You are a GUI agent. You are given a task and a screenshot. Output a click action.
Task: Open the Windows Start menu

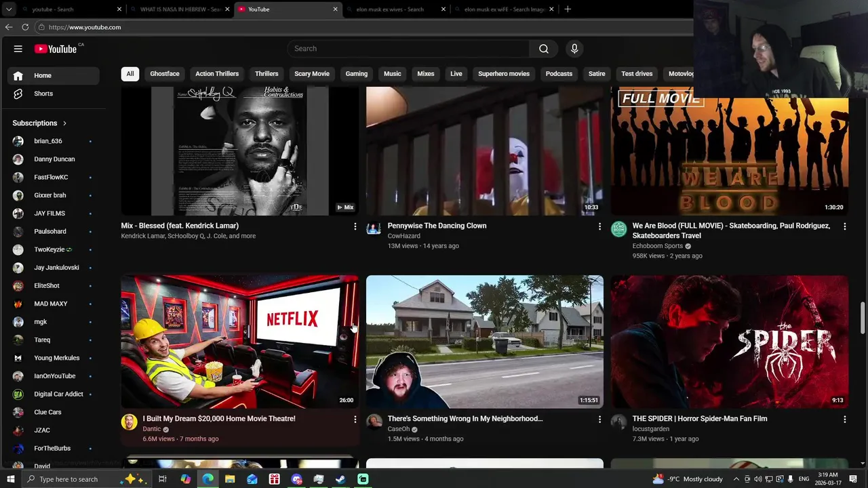point(10,479)
